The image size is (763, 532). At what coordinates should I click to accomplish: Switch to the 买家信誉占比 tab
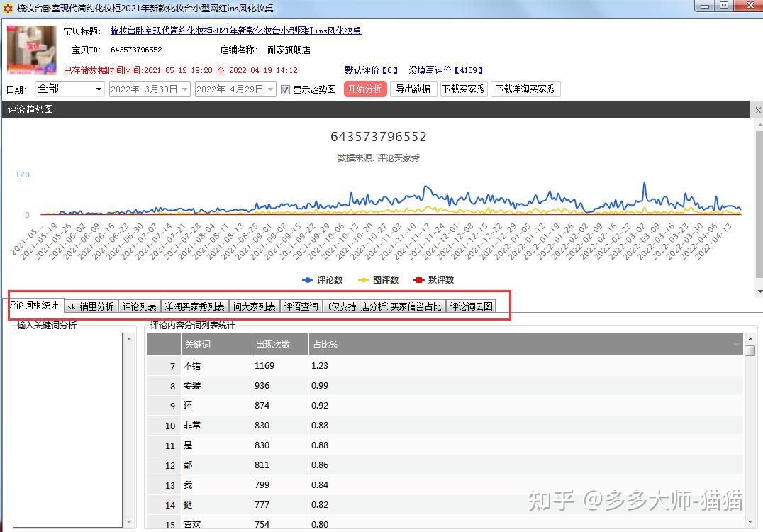tap(384, 306)
